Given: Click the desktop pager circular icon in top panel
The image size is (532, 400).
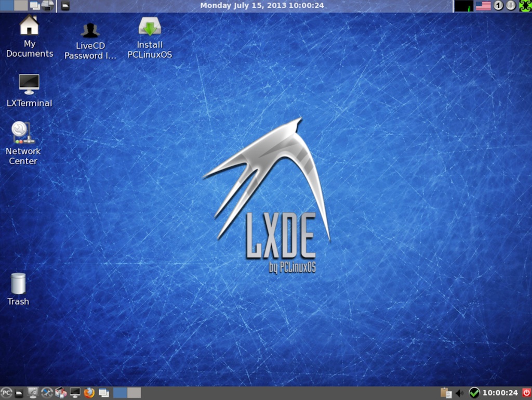Looking at the screenshot, I should click(47, 5).
